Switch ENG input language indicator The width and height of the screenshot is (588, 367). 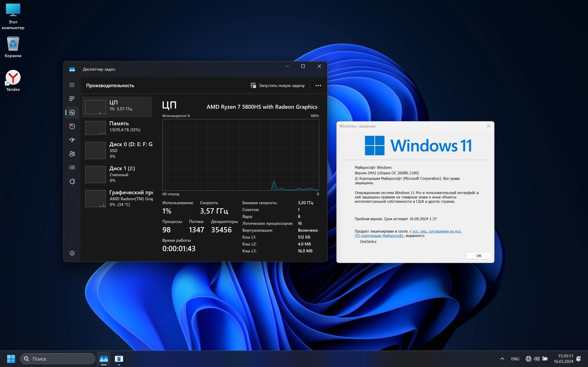tap(515, 359)
